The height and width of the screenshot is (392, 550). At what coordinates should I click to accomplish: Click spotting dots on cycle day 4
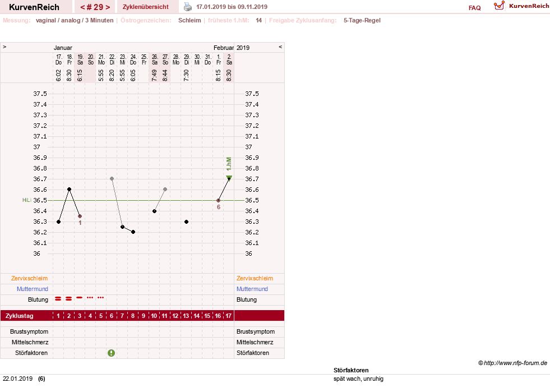point(90,298)
